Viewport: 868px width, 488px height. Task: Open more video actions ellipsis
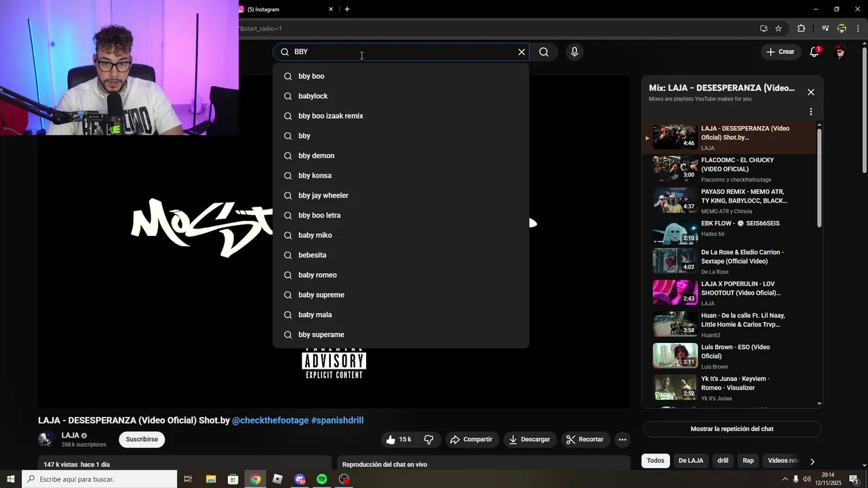[x=622, y=439]
